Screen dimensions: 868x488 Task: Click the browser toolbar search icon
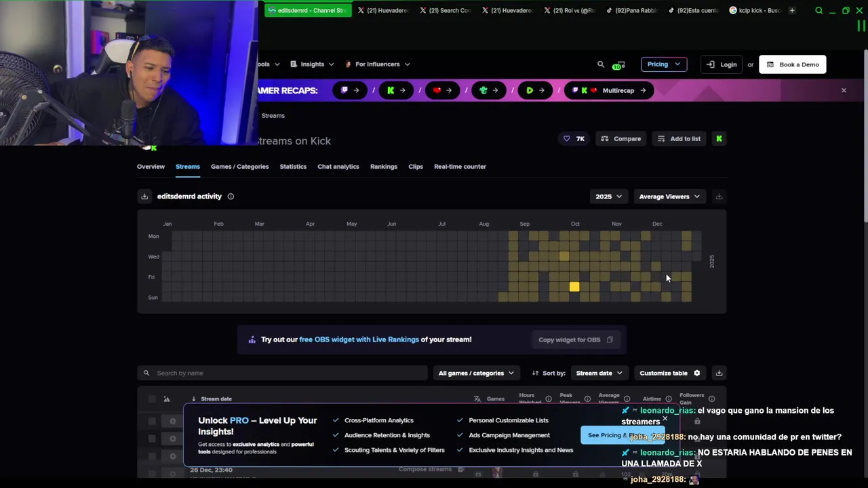(x=818, y=10)
